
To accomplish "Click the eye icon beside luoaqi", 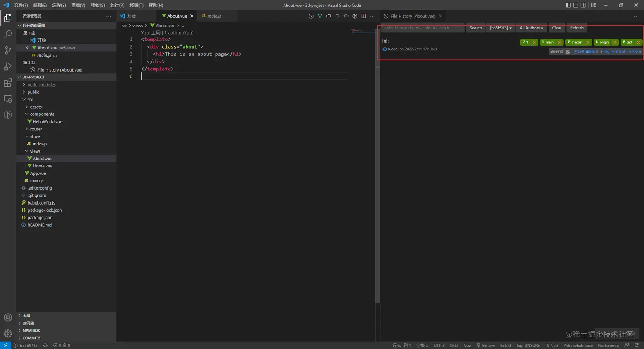I will pos(385,49).
